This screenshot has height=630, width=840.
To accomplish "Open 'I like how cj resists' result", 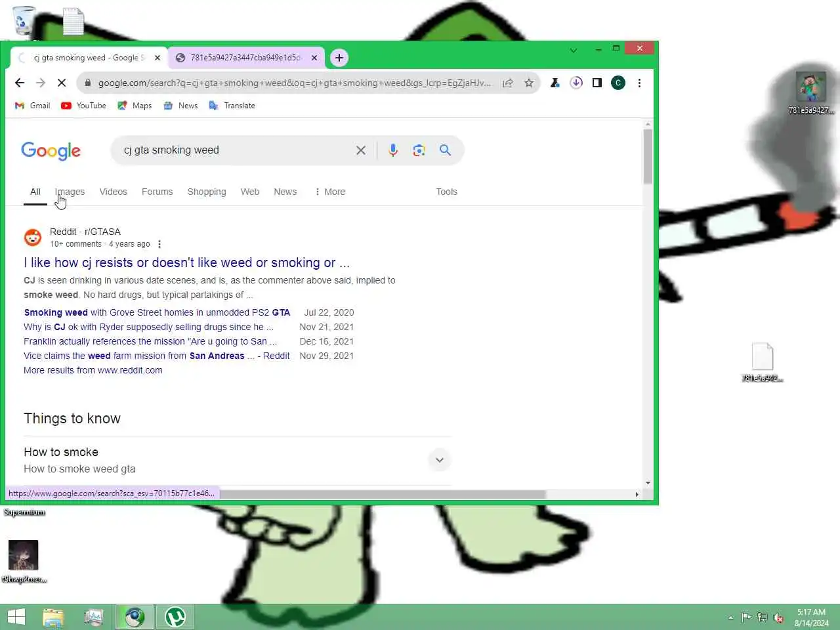I will 186,262.
